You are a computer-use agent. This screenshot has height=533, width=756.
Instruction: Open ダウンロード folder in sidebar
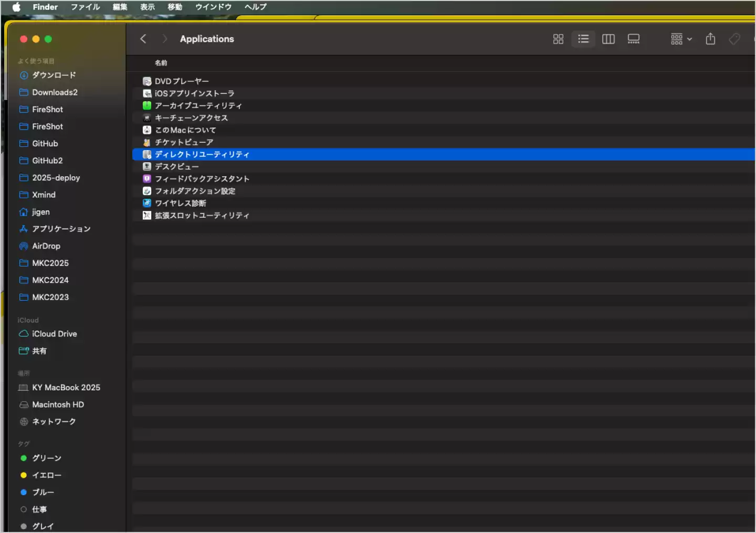[x=54, y=75]
